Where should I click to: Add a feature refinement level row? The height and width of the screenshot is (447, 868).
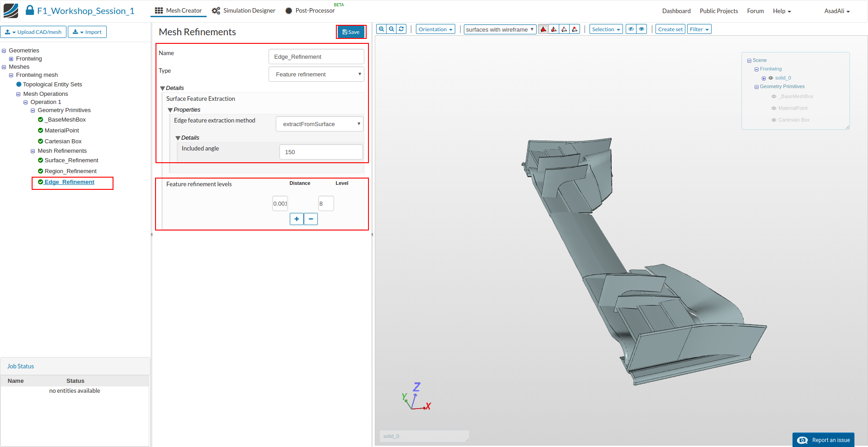297,219
